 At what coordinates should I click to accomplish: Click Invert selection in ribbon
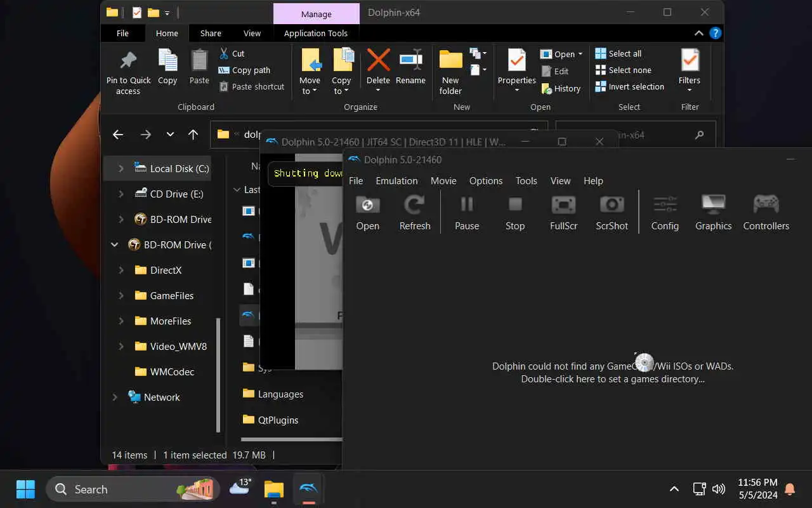tap(629, 86)
